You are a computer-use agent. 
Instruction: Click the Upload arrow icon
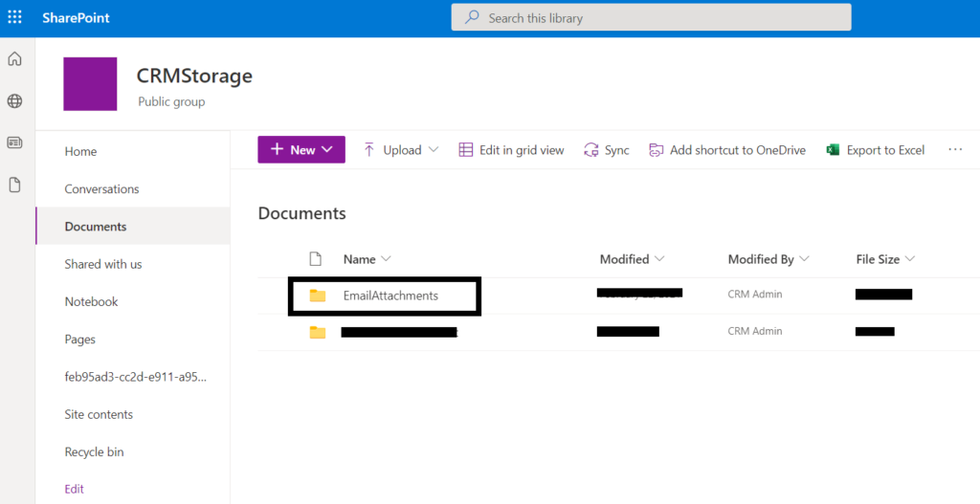[x=368, y=150]
